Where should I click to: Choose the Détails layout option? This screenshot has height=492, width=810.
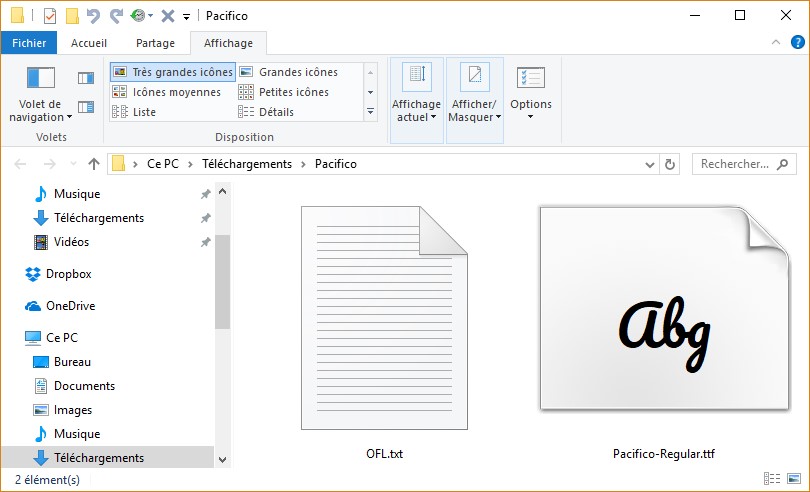pyautogui.click(x=276, y=112)
